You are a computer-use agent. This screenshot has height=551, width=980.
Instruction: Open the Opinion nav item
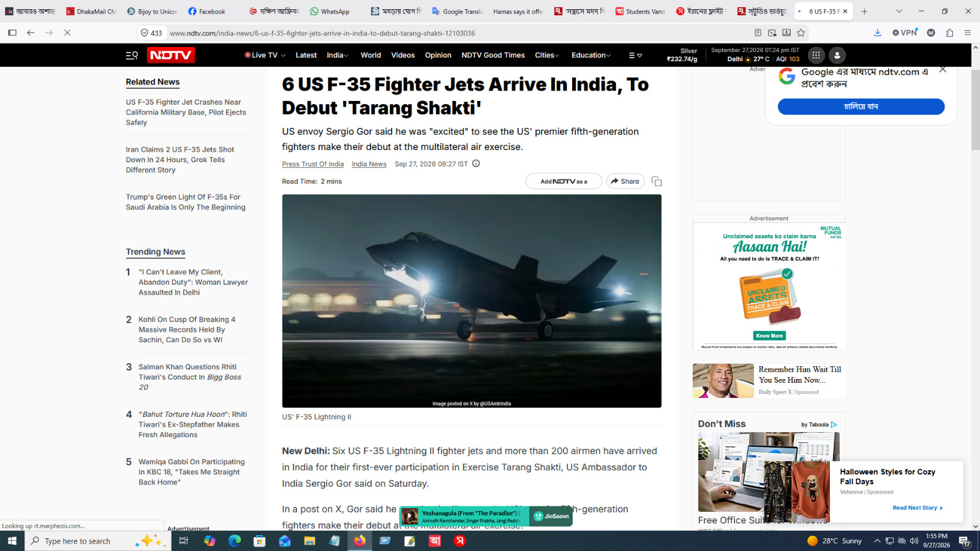pyautogui.click(x=438, y=55)
